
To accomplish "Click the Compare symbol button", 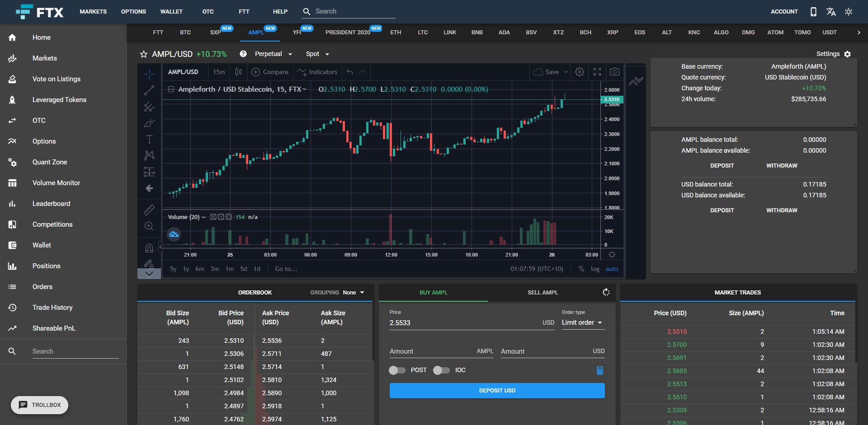I will click(x=270, y=72).
